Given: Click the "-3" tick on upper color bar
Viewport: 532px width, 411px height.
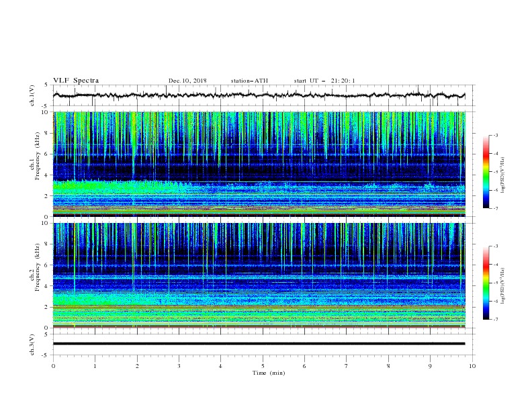Looking at the screenshot, I should pos(496,135).
